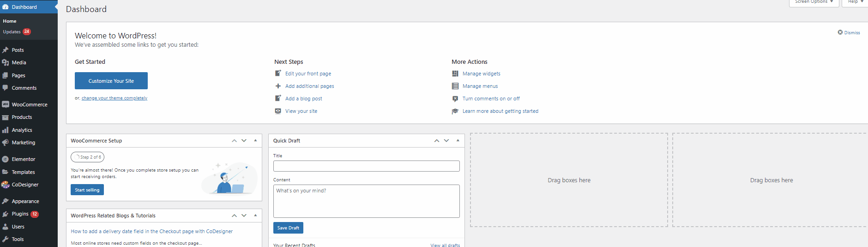Click the plugins update badge 12
The image size is (868, 247).
[x=35, y=214]
